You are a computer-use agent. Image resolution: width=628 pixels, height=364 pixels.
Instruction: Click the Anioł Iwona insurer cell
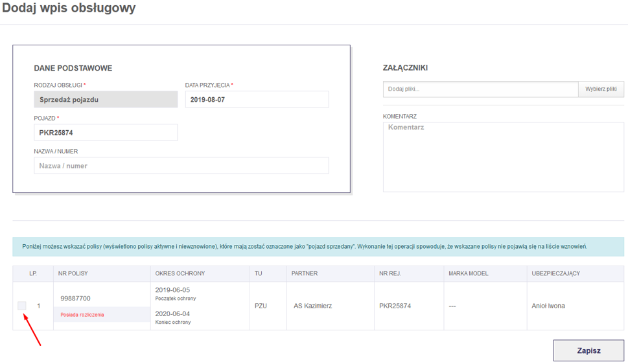[548, 306]
